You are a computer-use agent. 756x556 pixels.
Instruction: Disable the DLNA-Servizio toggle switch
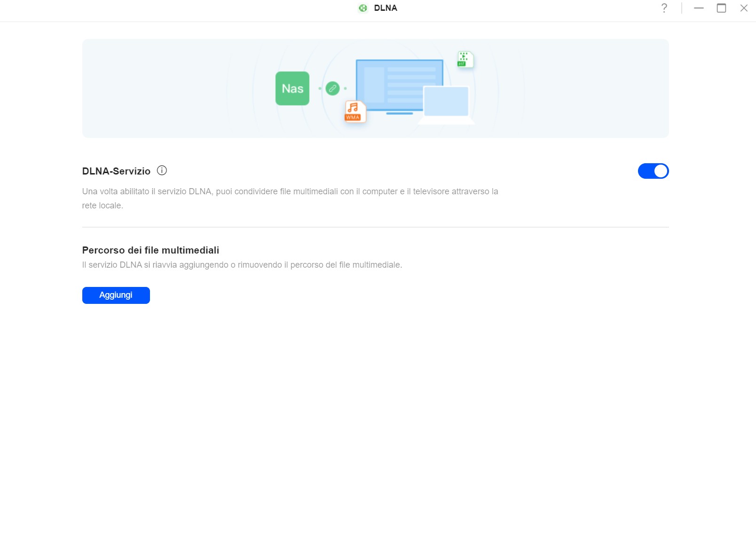653,171
